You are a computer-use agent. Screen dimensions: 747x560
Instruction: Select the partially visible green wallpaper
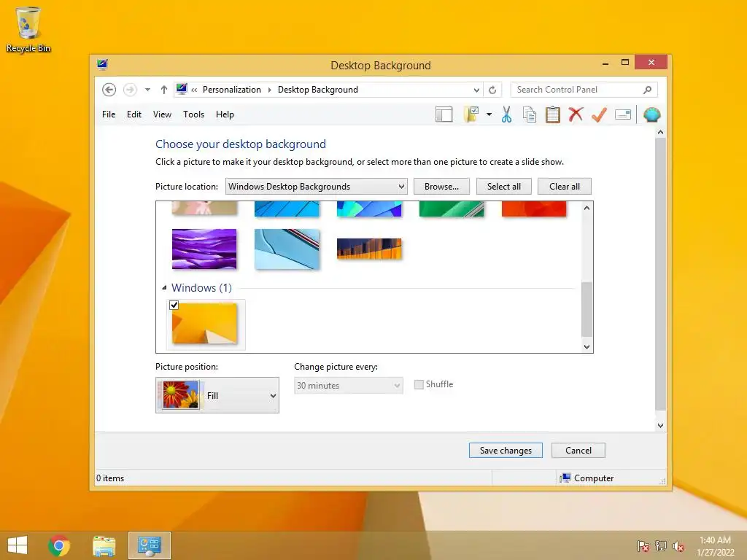452,209
